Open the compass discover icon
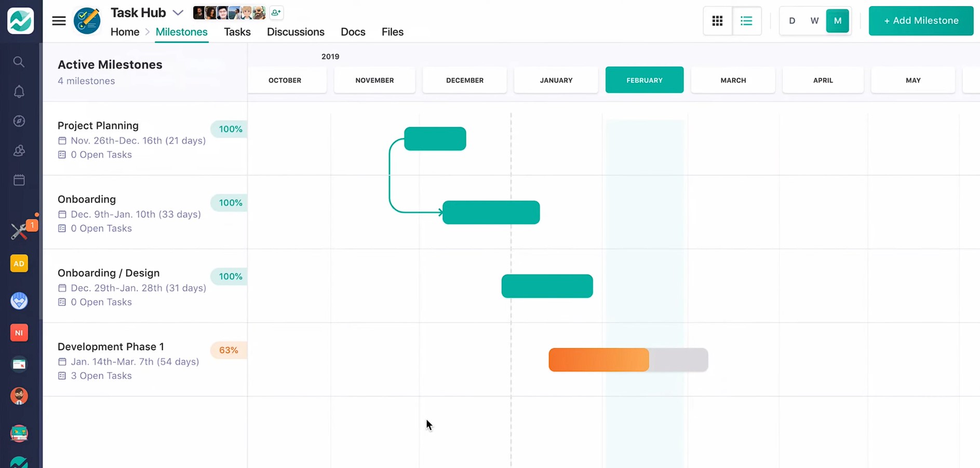 19,121
